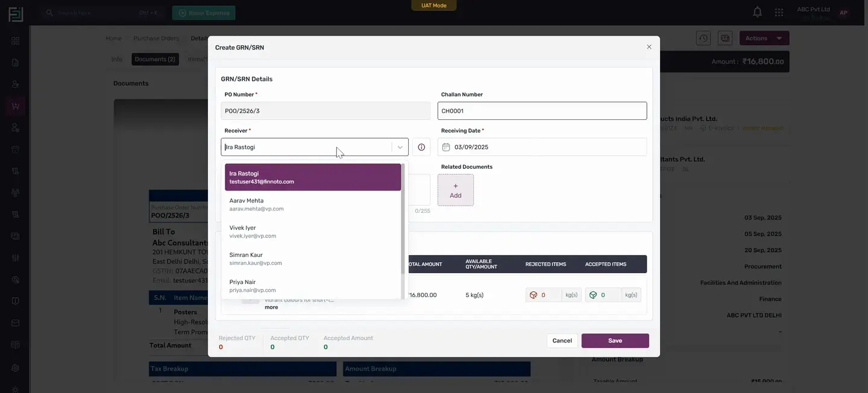Click the info icon beside the Receiver field
868x393 pixels.
[x=421, y=147]
